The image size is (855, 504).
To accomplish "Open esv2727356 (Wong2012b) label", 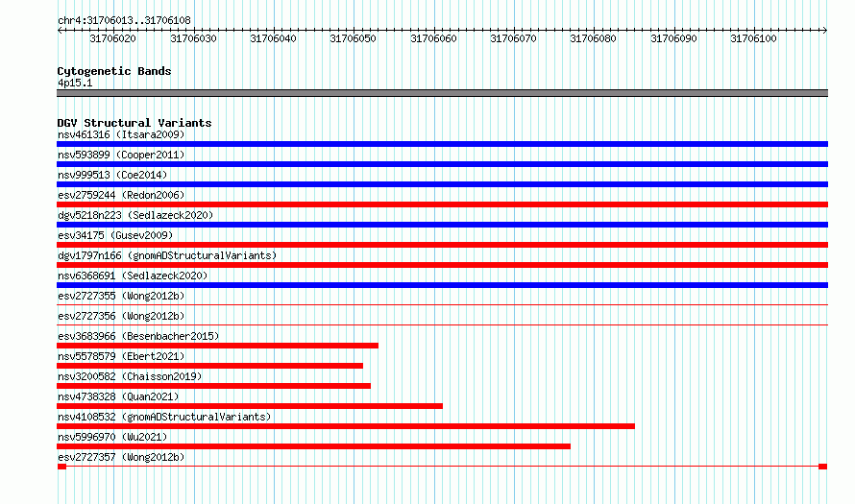I will [121, 316].
